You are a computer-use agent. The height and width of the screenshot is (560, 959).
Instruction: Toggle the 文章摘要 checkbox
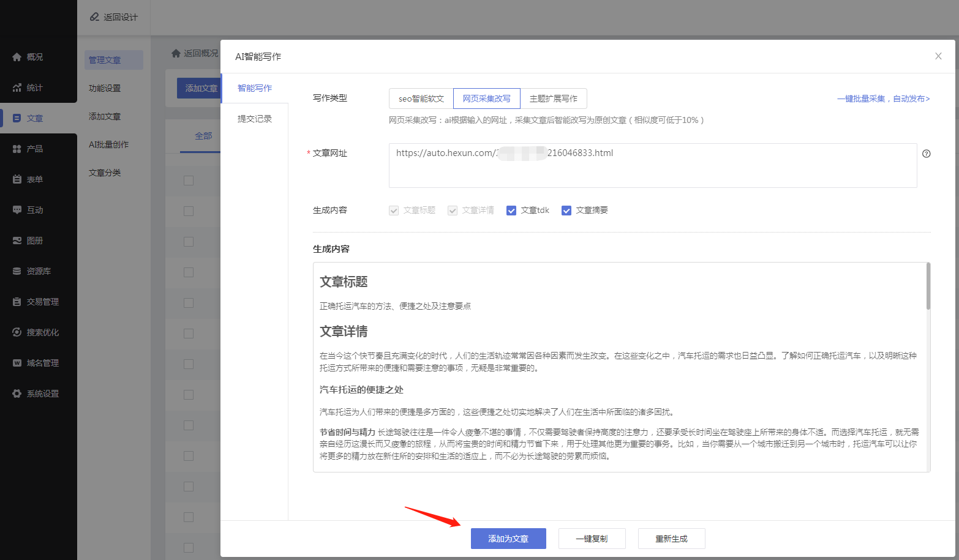pos(566,211)
